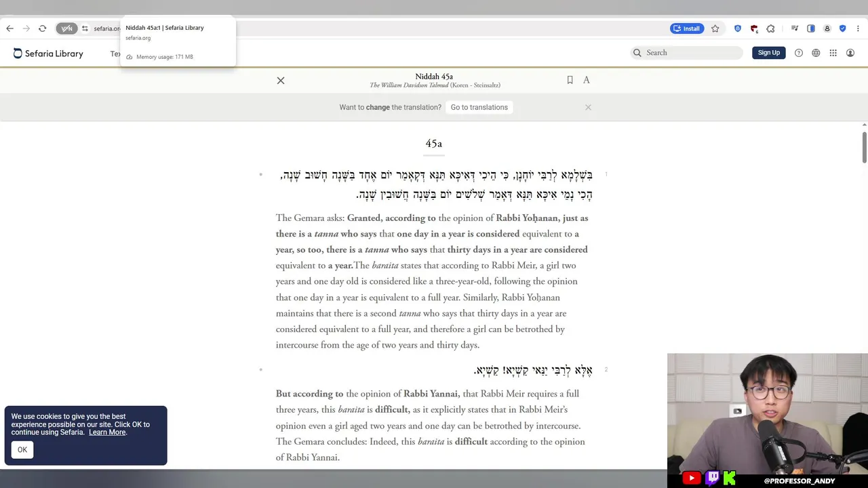This screenshot has height=488, width=868.
Task: Click segment number 1 marker
Action: coord(606,174)
